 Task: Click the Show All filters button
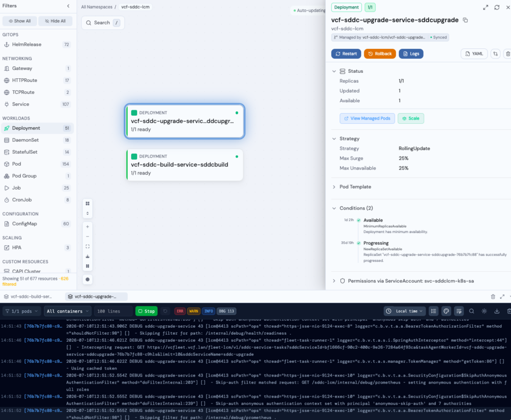[19, 21]
